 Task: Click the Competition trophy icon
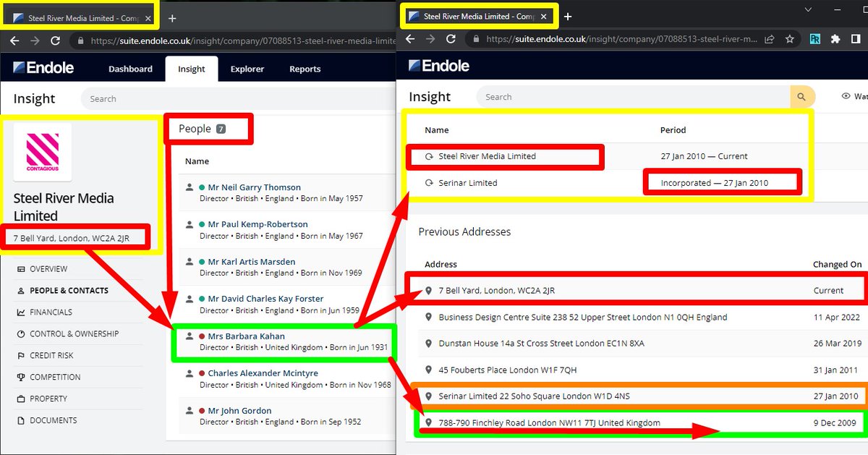pyautogui.click(x=22, y=378)
